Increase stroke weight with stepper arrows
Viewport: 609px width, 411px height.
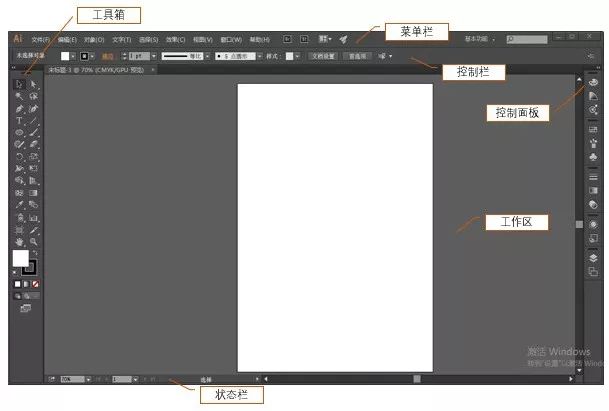(x=125, y=56)
